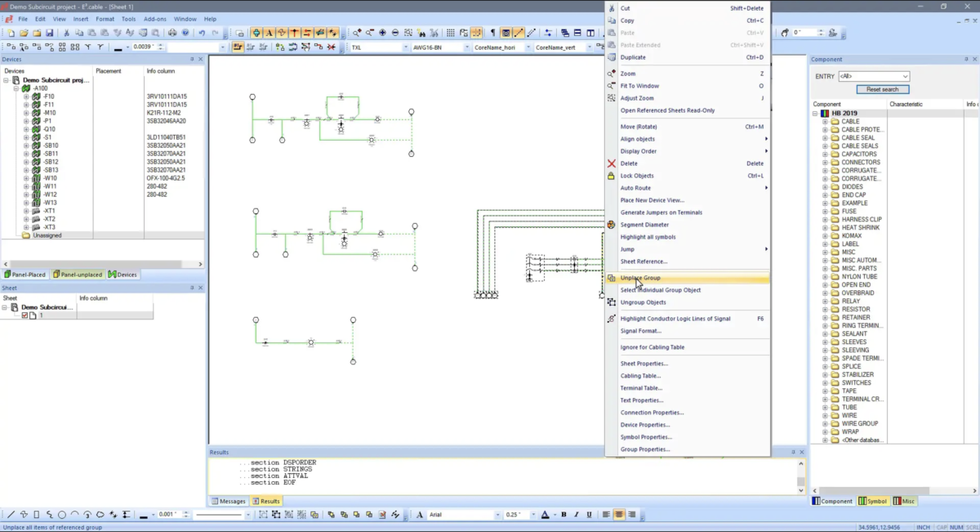Toggle bold text formatting

[x=563, y=515]
